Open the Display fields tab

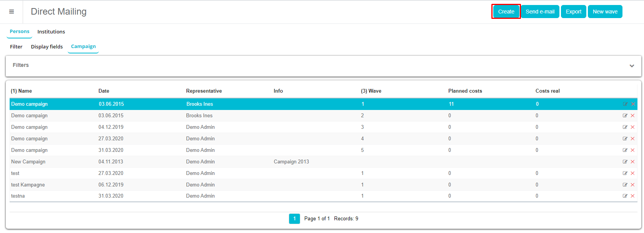pos(47,47)
